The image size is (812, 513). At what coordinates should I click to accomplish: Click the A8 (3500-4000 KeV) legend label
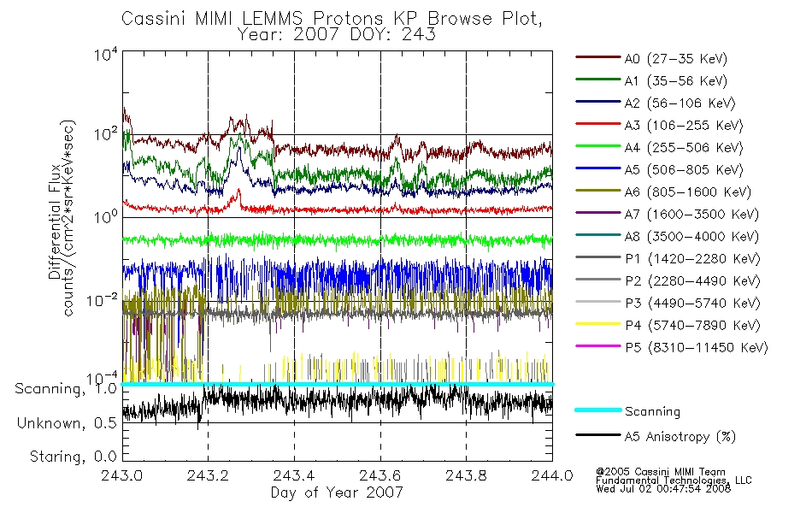(691, 237)
